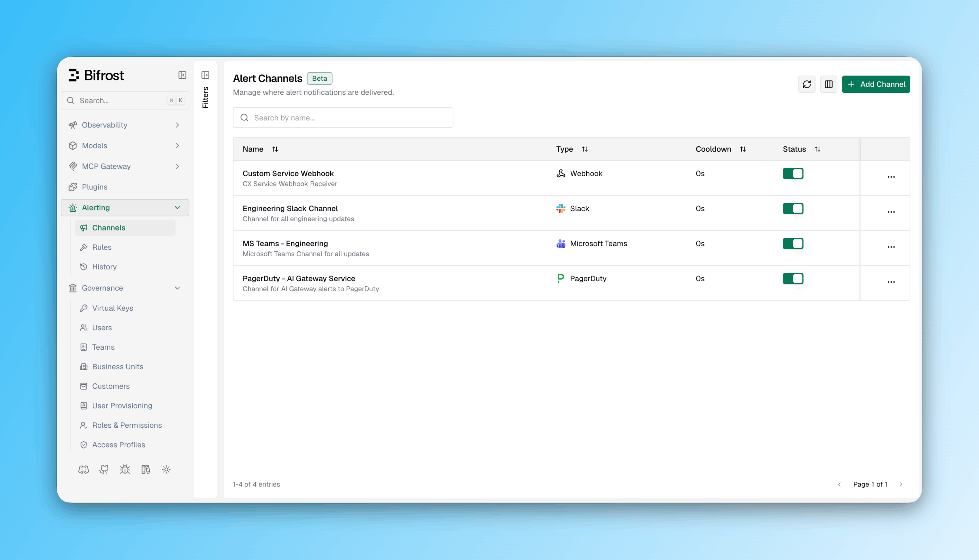
Task: Open actions menu for Engineering Slack Channel
Action: click(x=891, y=212)
